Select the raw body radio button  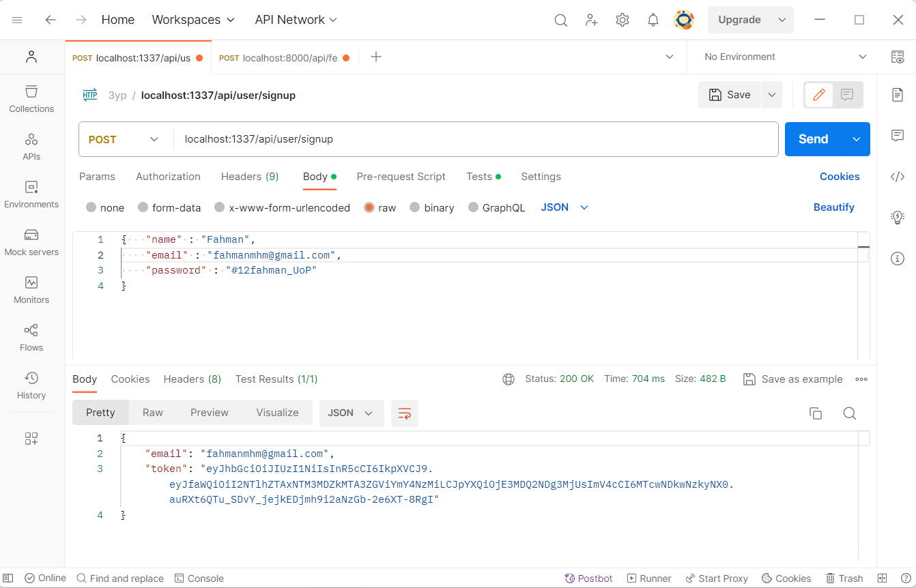[x=369, y=207]
